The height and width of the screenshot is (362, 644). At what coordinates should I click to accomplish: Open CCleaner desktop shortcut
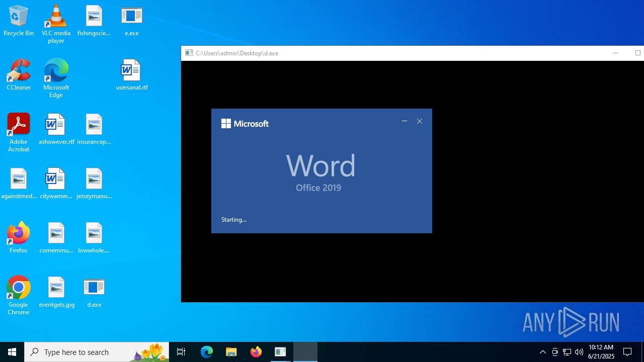(19, 75)
